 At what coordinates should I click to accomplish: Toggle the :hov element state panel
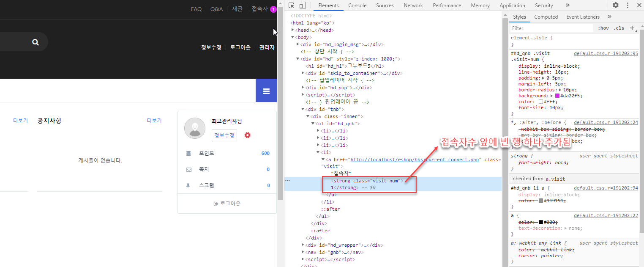coord(603,28)
